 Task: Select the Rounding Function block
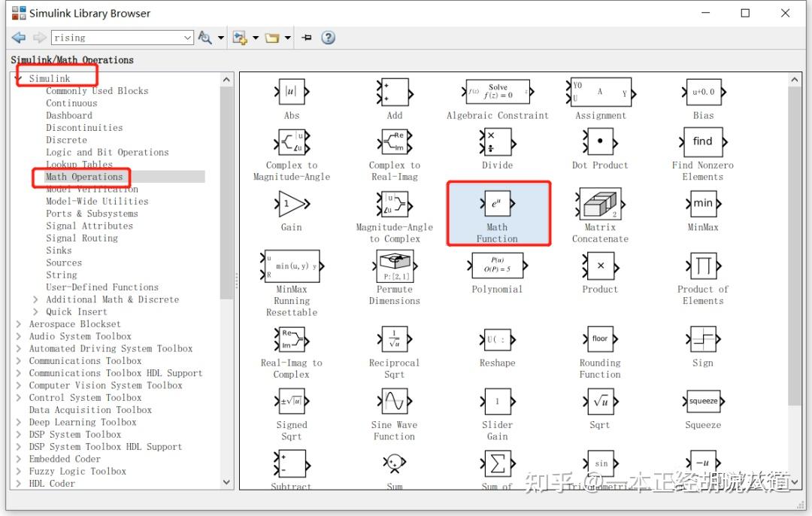(x=600, y=339)
